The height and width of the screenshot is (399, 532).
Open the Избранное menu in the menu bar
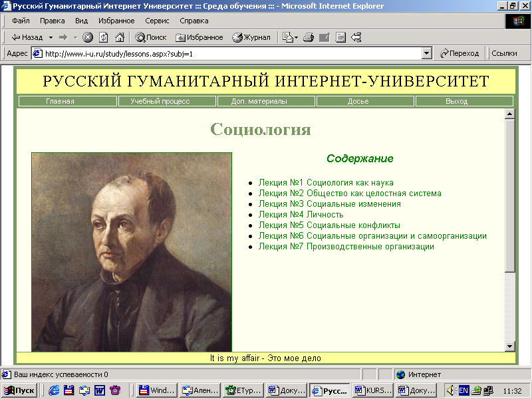pos(116,21)
